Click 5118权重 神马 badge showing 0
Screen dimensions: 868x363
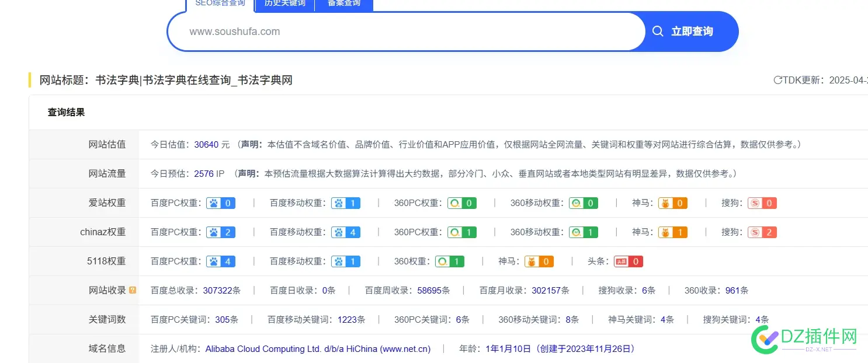point(539,261)
